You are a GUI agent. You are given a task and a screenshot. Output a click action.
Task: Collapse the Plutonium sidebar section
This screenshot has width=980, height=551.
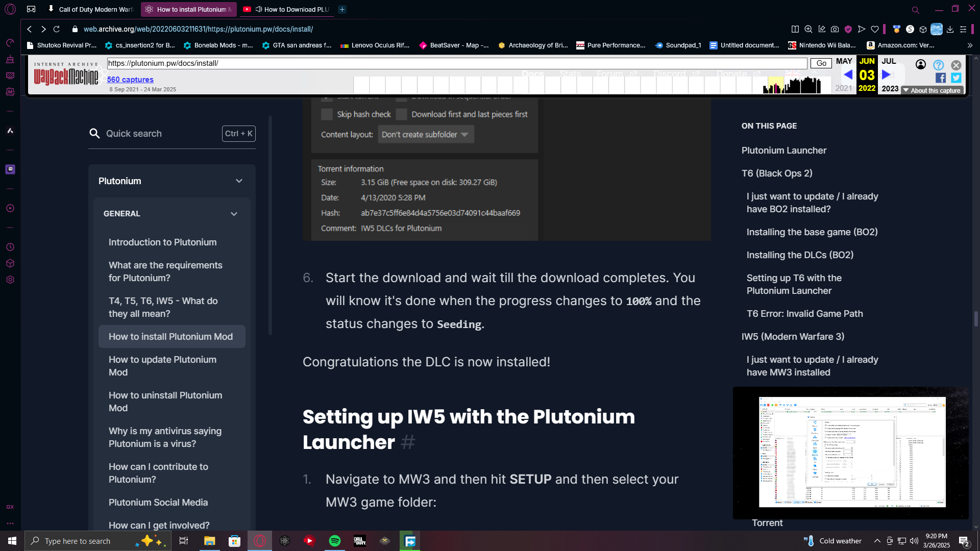[239, 181]
